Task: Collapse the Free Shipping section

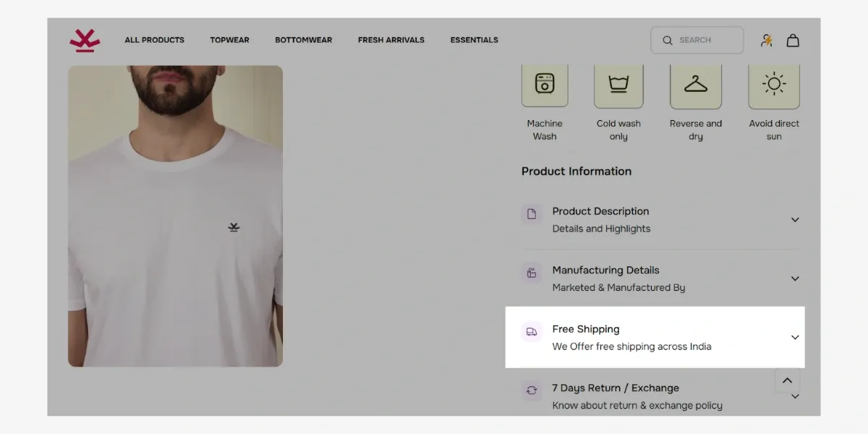Action: coord(795,337)
